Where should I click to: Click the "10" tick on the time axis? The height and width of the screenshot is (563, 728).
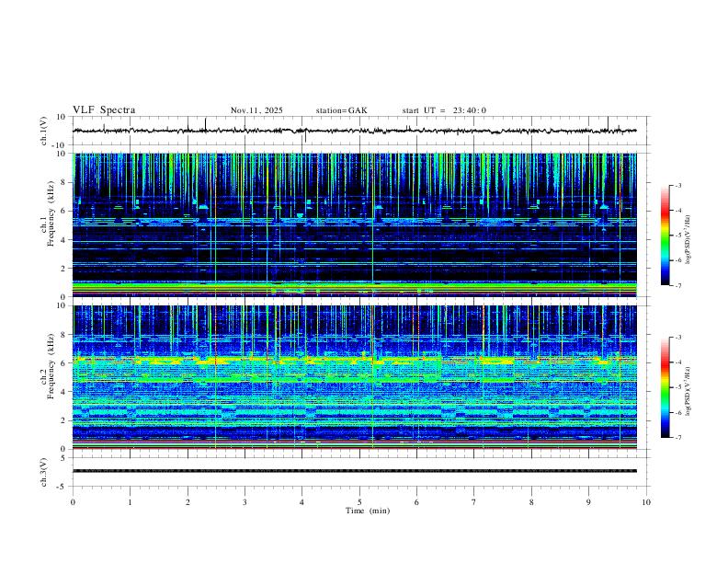click(646, 502)
